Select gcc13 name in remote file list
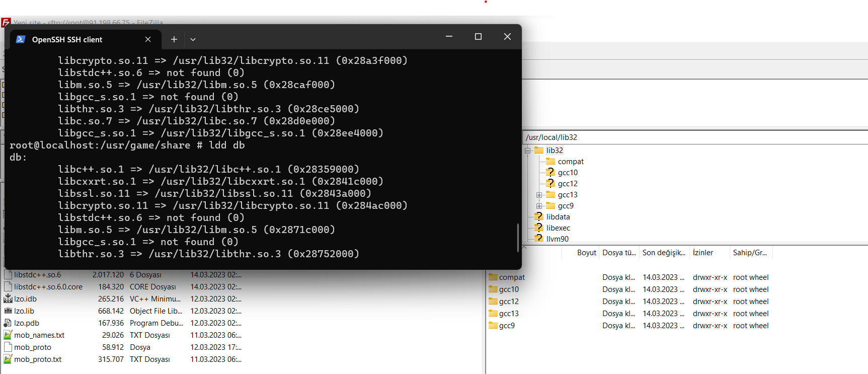 coord(509,314)
